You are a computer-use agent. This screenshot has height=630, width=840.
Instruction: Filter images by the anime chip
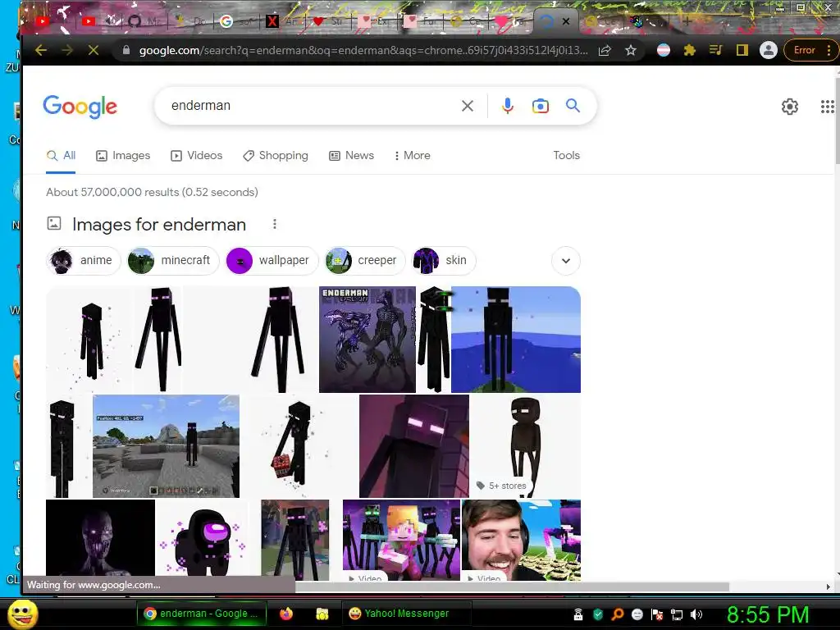83,260
